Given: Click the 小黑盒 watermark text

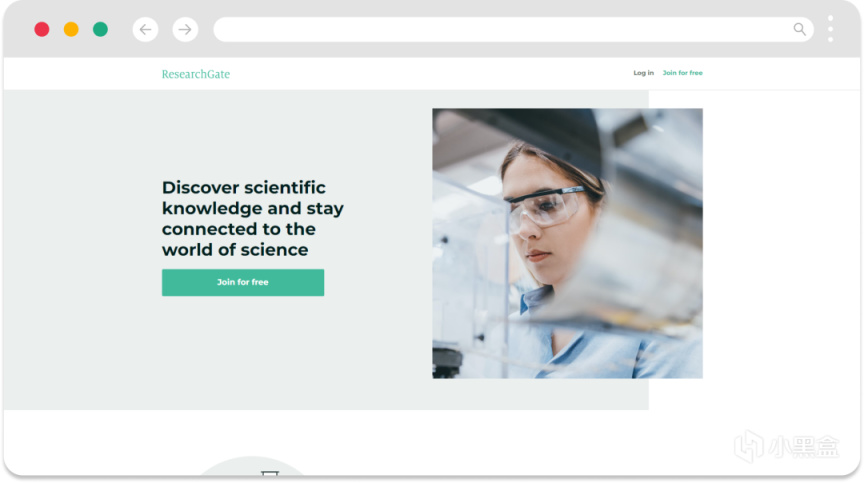Looking at the screenshot, I should [x=804, y=447].
